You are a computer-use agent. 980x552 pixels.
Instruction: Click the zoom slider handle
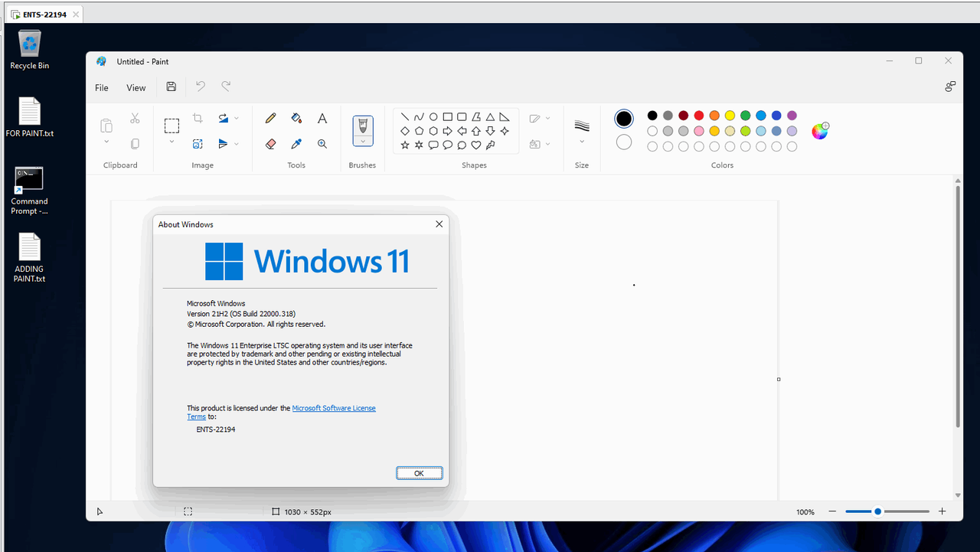(x=877, y=511)
